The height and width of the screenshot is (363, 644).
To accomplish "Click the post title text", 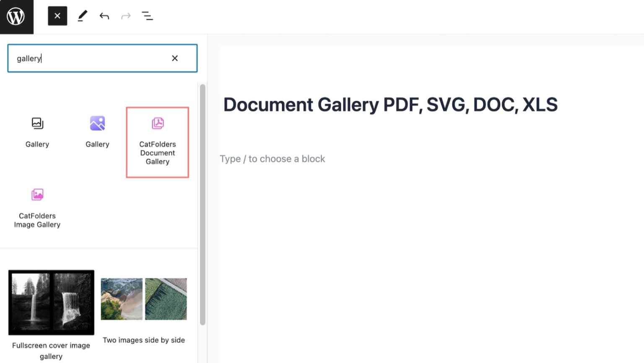I will coord(391,105).
